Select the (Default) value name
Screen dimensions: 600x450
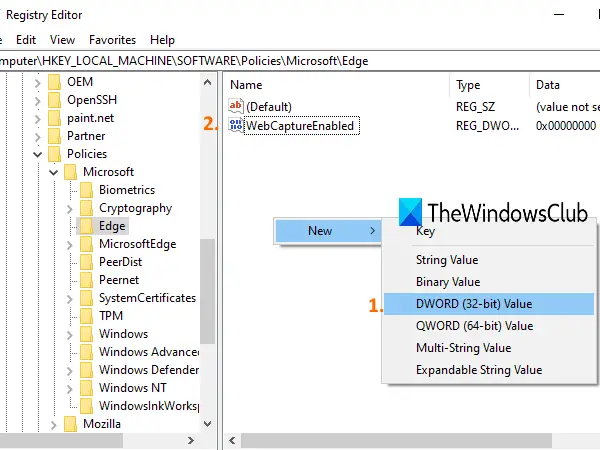click(269, 107)
